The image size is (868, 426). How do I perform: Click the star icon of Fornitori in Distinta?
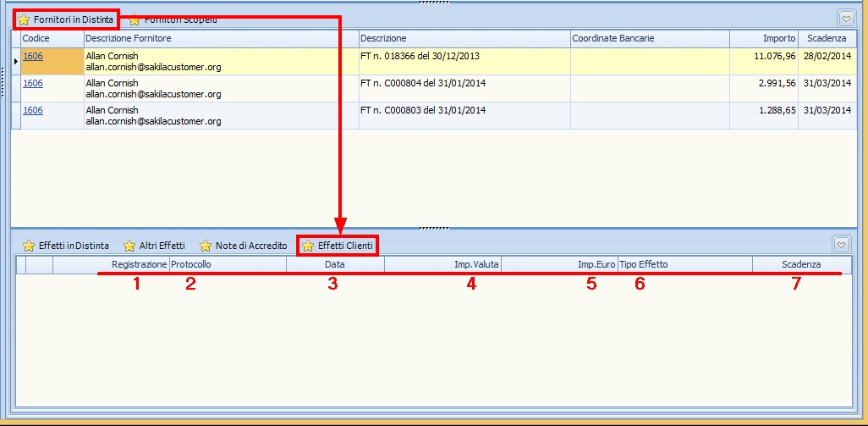(23, 19)
